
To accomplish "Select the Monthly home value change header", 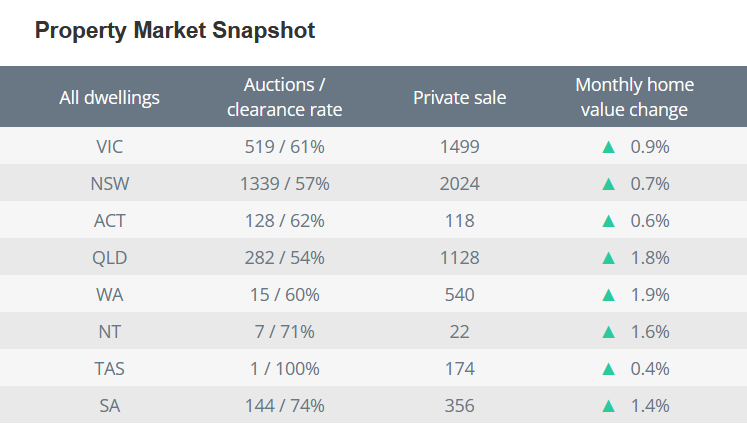I will point(635,97).
